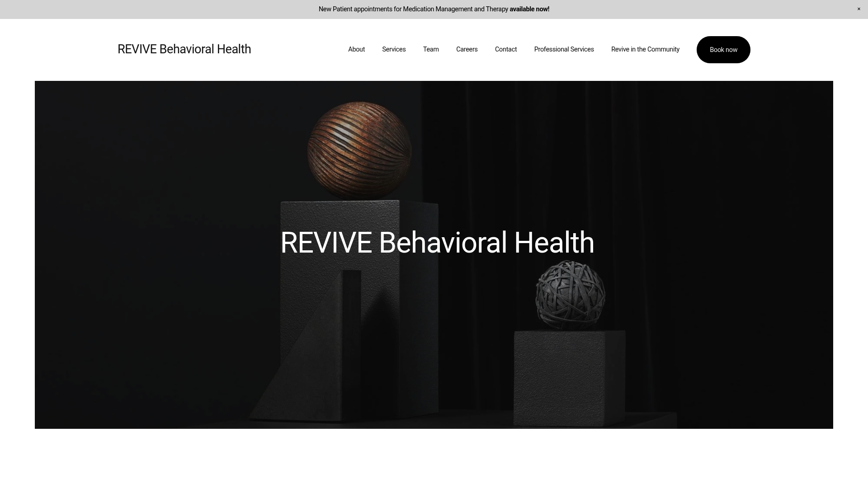Navigate to the Contact page
Image resolution: width=868 pixels, height=488 pixels.
coord(506,49)
